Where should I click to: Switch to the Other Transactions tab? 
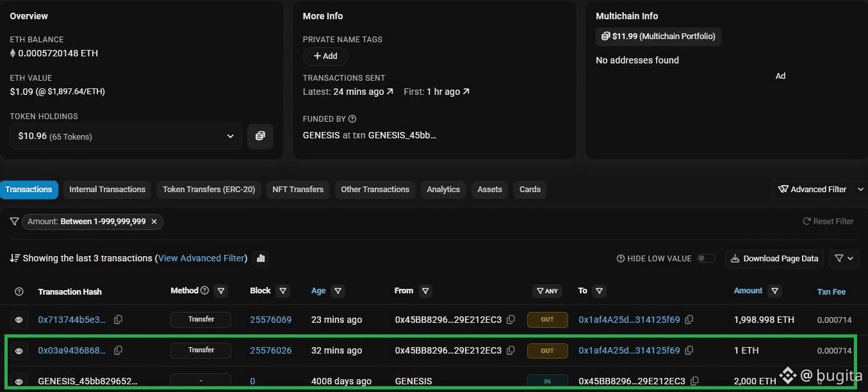[x=375, y=190]
